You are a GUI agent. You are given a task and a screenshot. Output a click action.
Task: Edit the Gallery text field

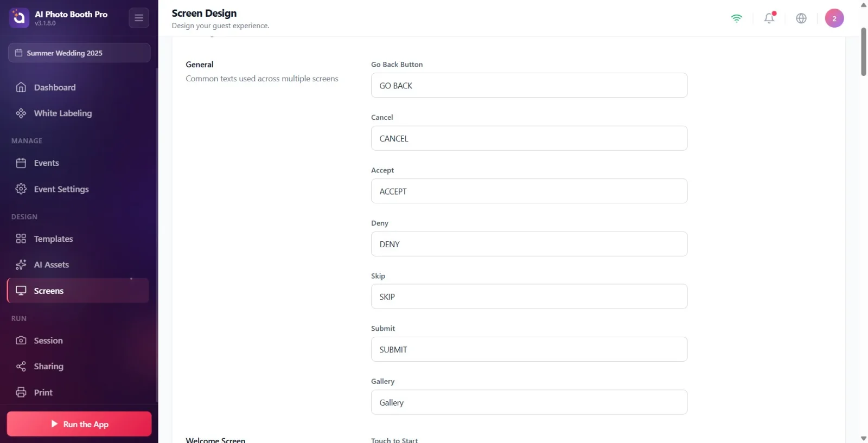point(529,402)
